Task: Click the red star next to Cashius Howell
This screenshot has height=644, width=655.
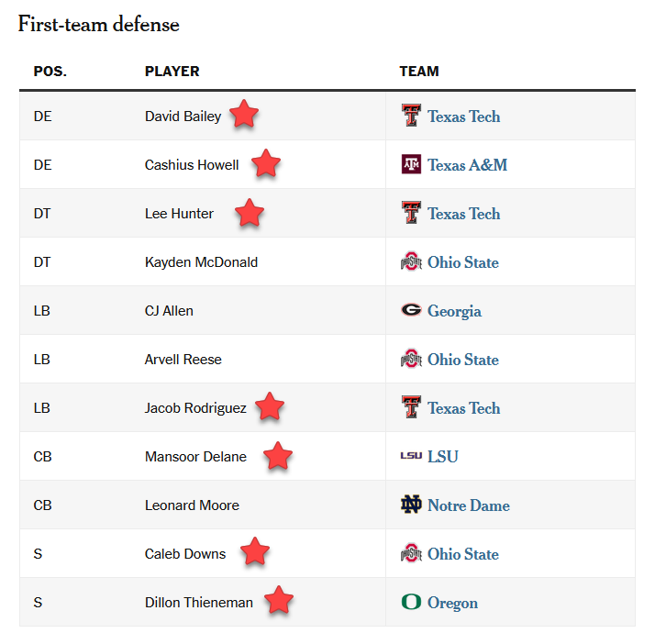Action: [x=265, y=163]
